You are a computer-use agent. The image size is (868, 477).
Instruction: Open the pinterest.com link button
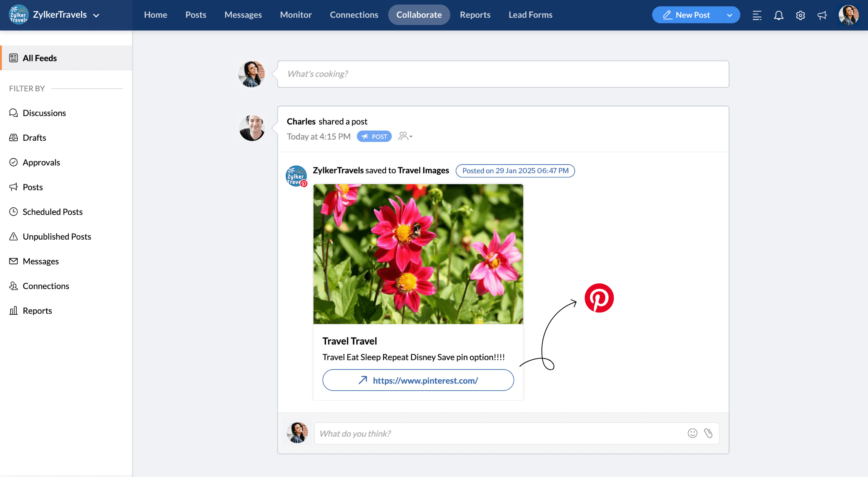[418, 380]
